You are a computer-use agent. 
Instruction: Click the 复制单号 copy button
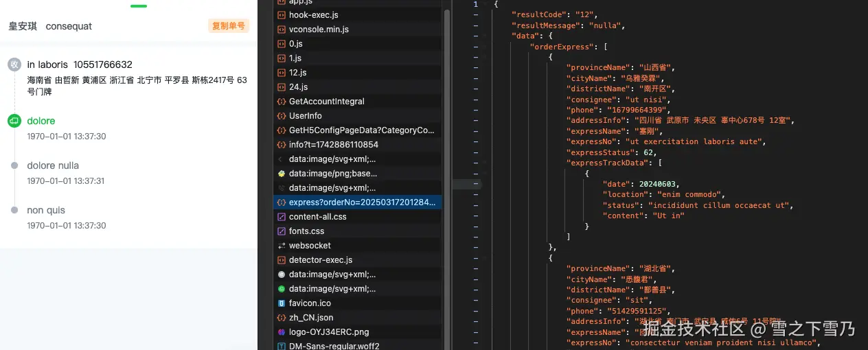click(x=229, y=26)
